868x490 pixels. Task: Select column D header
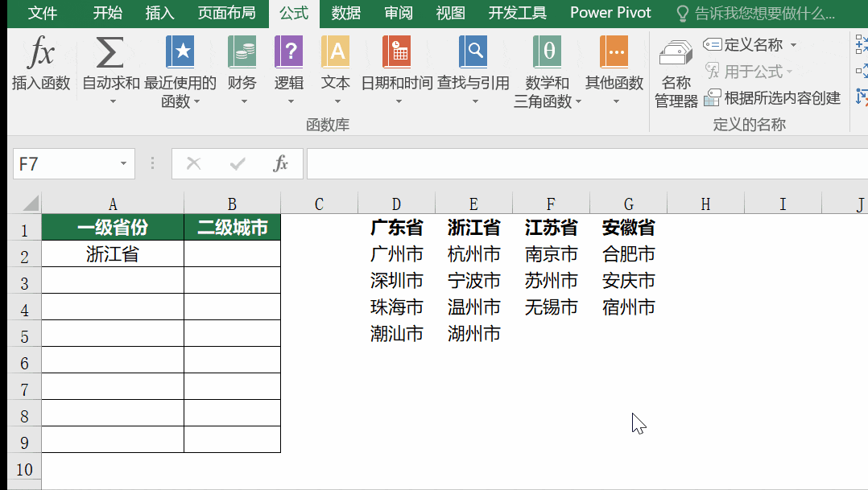tap(396, 204)
